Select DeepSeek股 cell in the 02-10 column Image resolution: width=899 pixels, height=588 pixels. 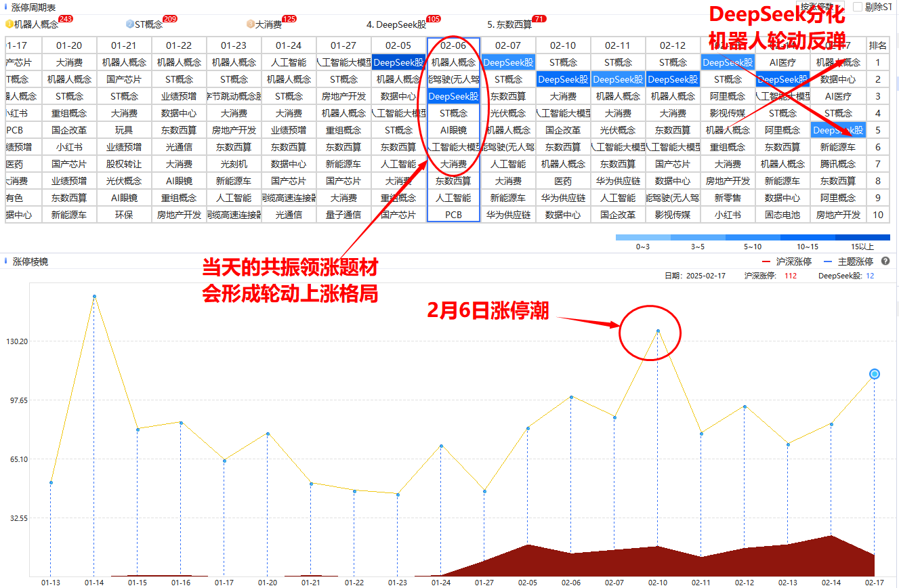(563, 79)
